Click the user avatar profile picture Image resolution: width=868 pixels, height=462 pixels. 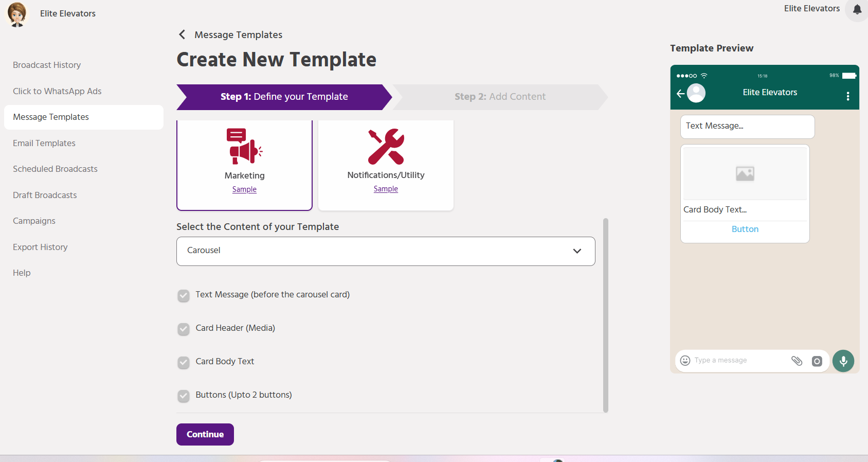point(17,14)
